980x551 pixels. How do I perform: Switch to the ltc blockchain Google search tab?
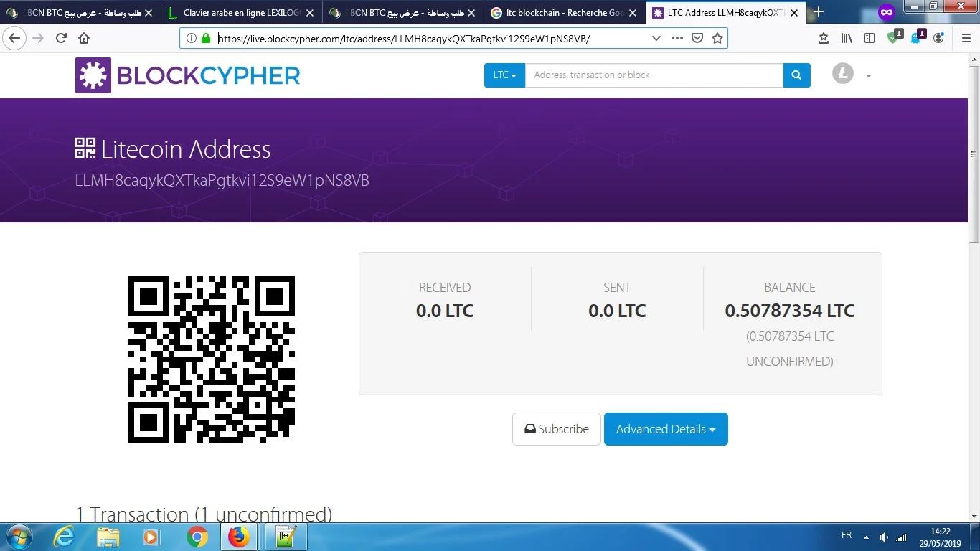click(564, 13)
